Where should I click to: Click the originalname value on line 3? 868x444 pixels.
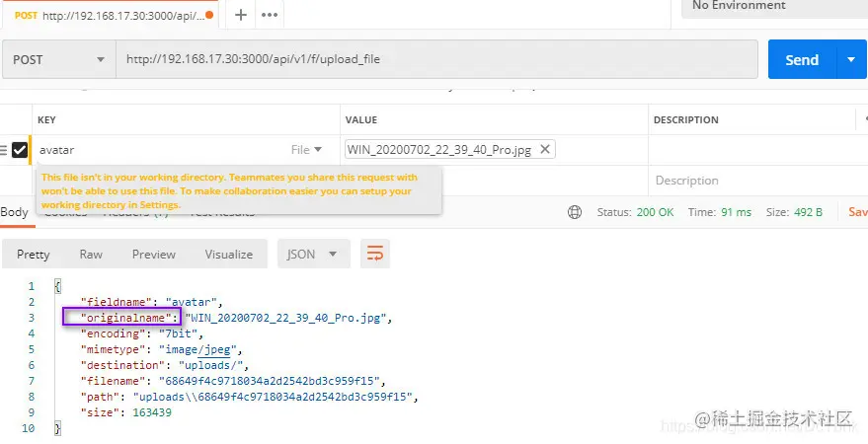286,318
